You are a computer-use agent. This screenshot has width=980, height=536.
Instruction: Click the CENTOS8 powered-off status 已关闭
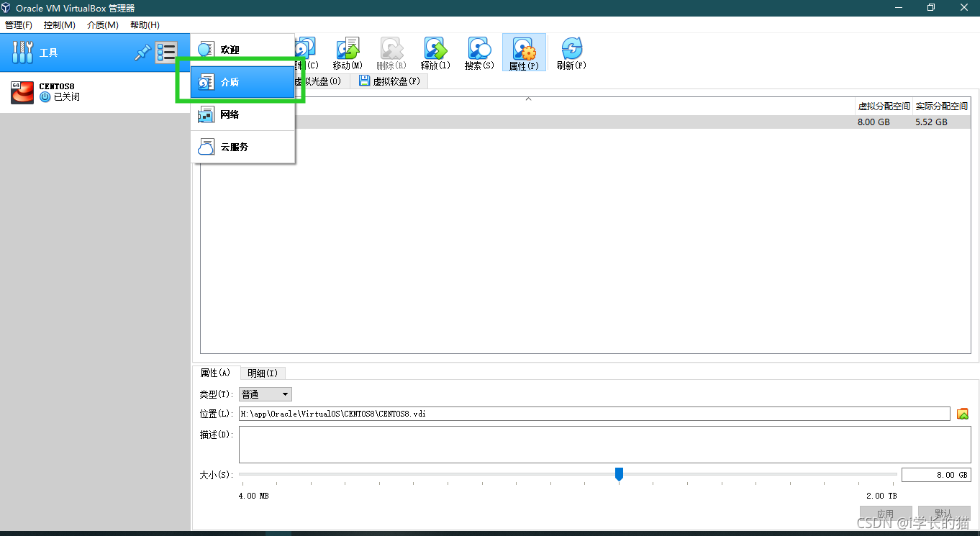(66, 96)
